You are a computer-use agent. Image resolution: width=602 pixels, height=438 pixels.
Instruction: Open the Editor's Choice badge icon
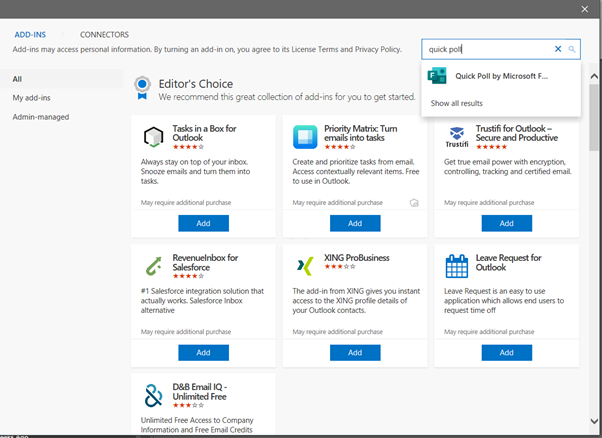pos(143,87)
